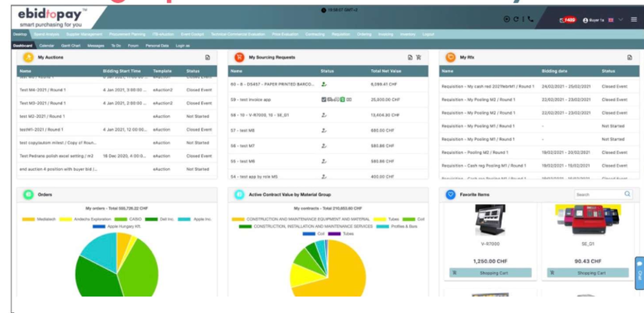The width and height of the screenshot is (644, 313).
Task: Toggle the Apple Inc. legend swatch
Action: point(184,220)
